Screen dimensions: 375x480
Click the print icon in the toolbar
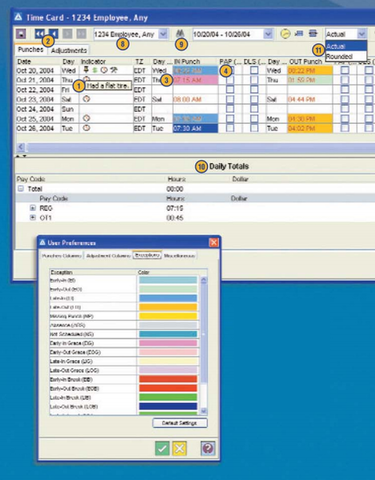pos(313,33)
